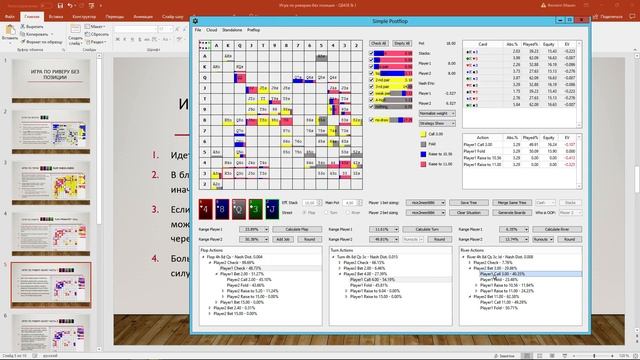The height and width of the screenshot is (360, 640).
Task: Click the Cut scissors icon in the PowerPoint ribbon
Action: coord(23,27)
